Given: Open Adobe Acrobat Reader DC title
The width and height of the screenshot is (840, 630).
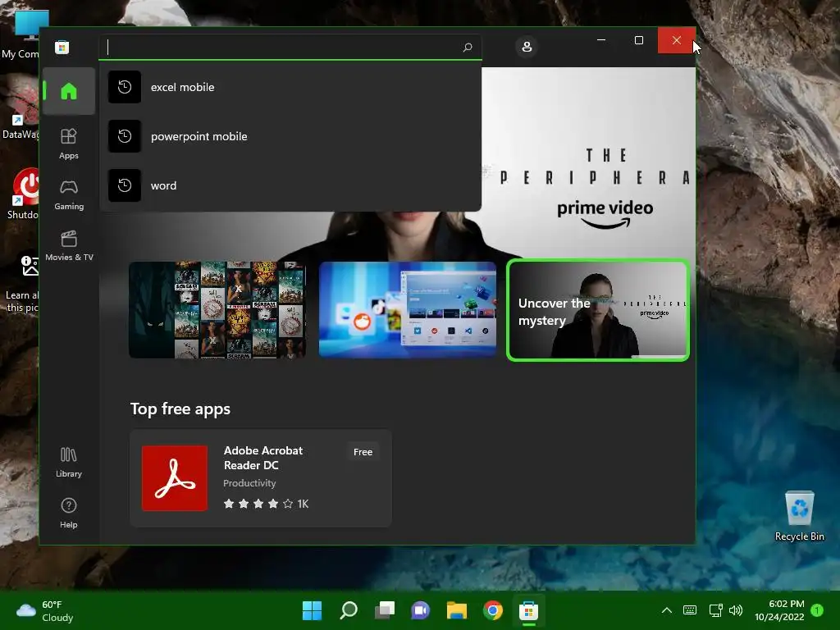Looking at the screenshot, I should (x=263, y=458).
